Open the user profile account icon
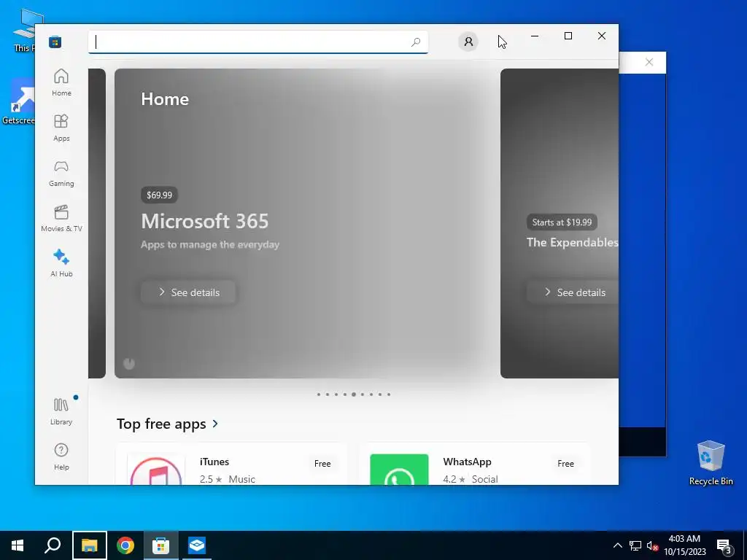 (x=468, y=42)
